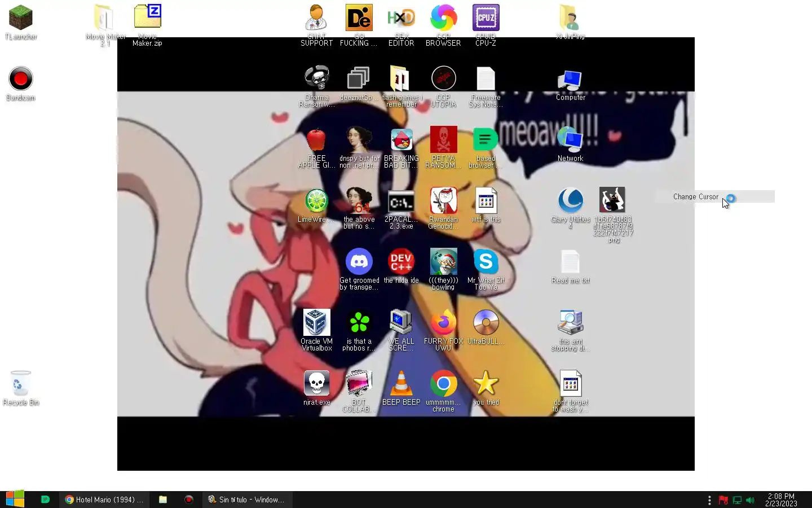Run the nirat.exe skull icon
This screenshot has width=812, height=508.
(x=316, y=384)
